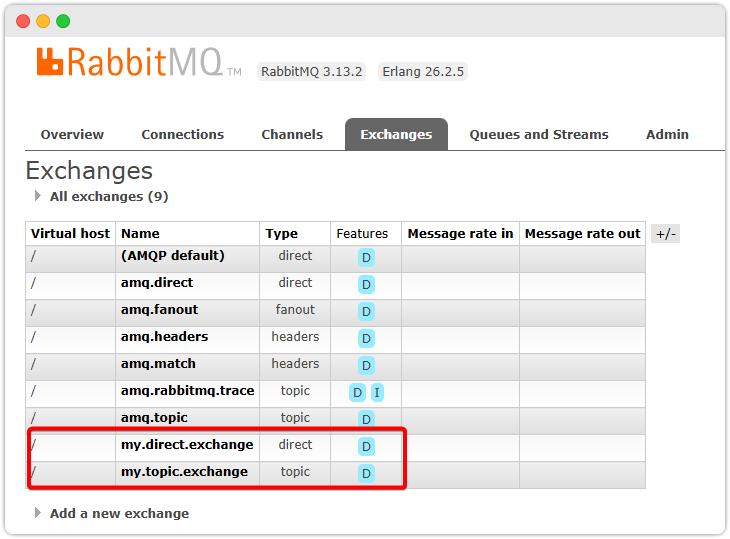Image resolution: width=730 pixels, height=539 pixels.
Task: Switch to the Connections tab
Action: [x=182, y=135]
